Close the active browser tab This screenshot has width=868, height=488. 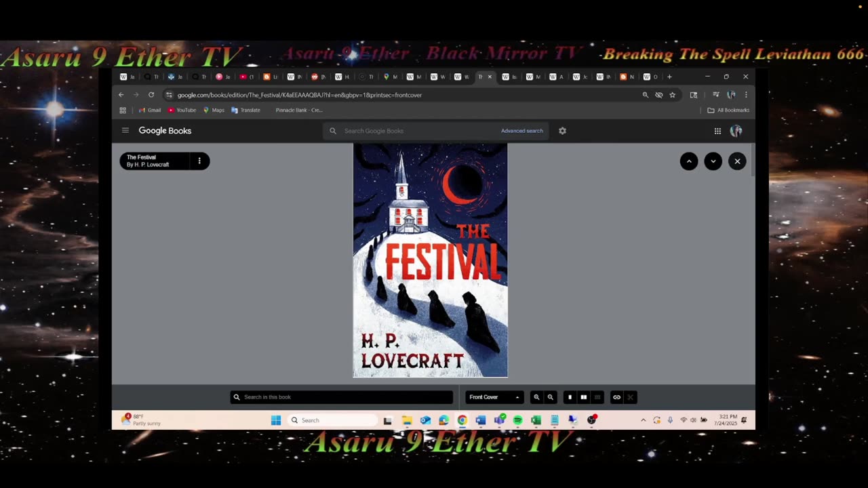tap(490, 77)
